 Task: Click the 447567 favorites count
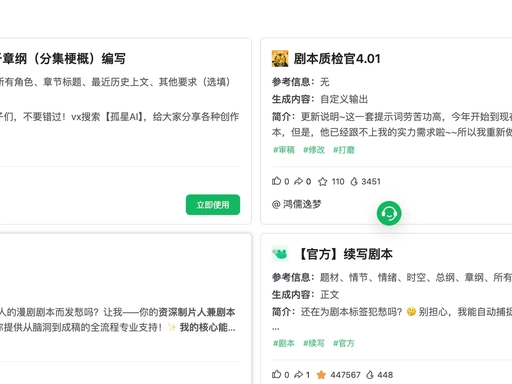[345, 375]
